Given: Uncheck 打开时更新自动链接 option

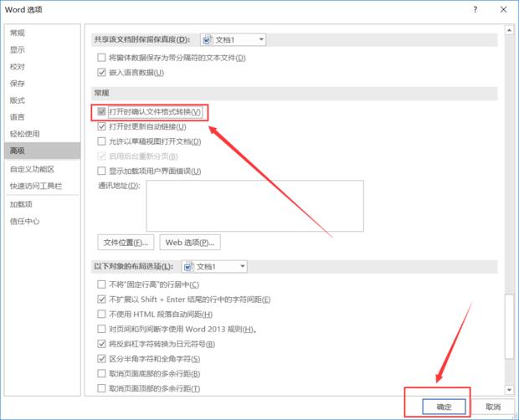Looking at the screenshot, I should (x=102, y=126).
